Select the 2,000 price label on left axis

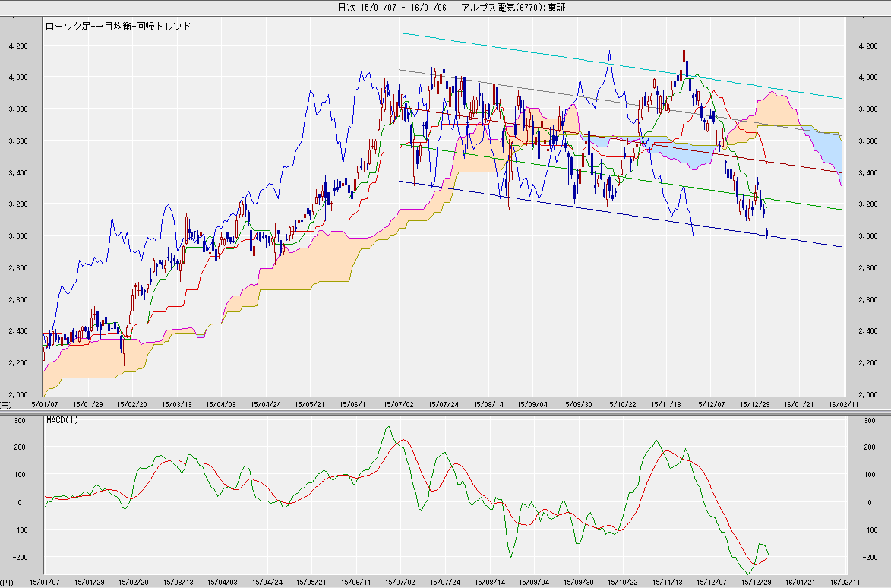(x=17, y=394)
